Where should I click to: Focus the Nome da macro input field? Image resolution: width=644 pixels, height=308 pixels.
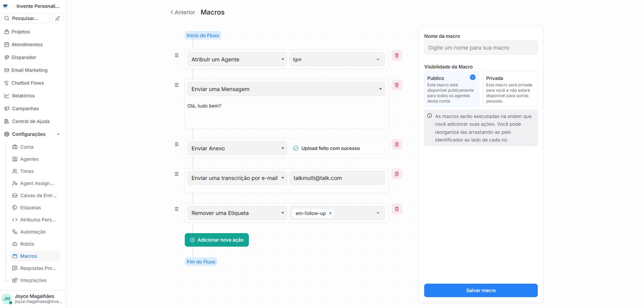tap(481, 47)
